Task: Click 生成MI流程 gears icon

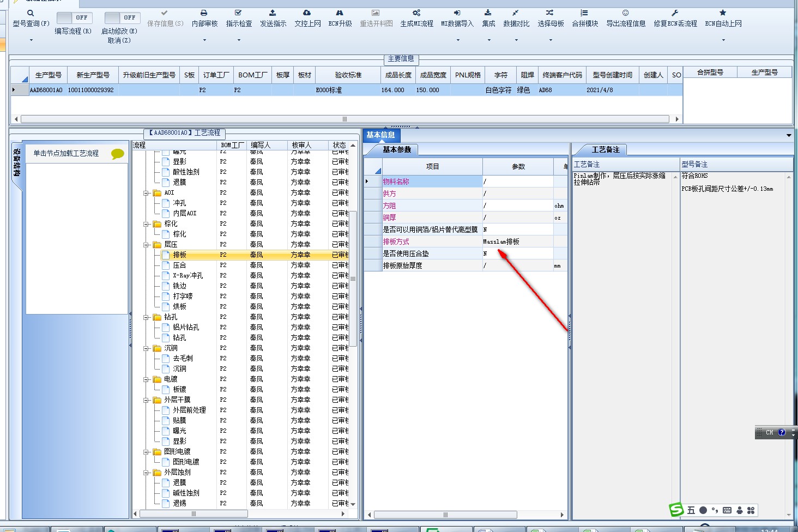Action: click(416, 13)
